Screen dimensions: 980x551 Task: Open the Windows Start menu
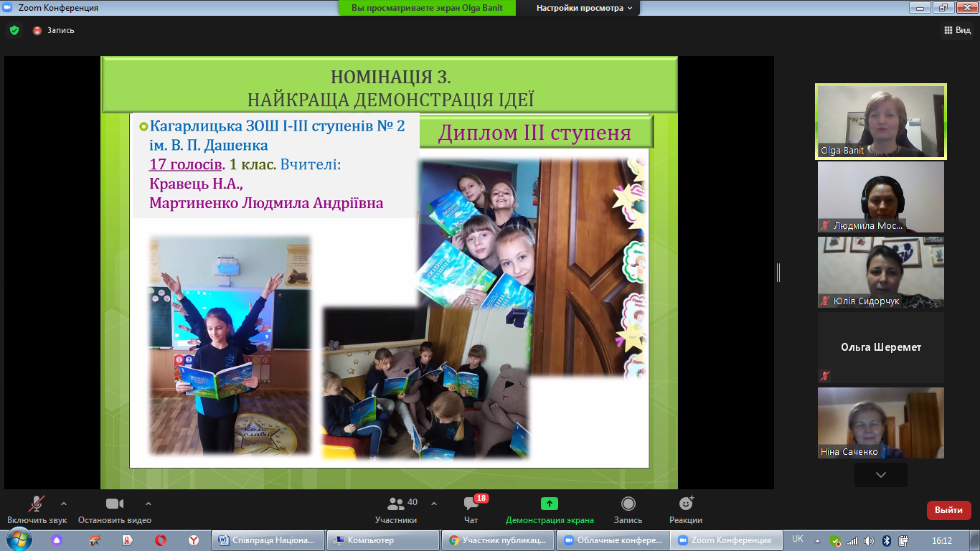coord(19,540)
